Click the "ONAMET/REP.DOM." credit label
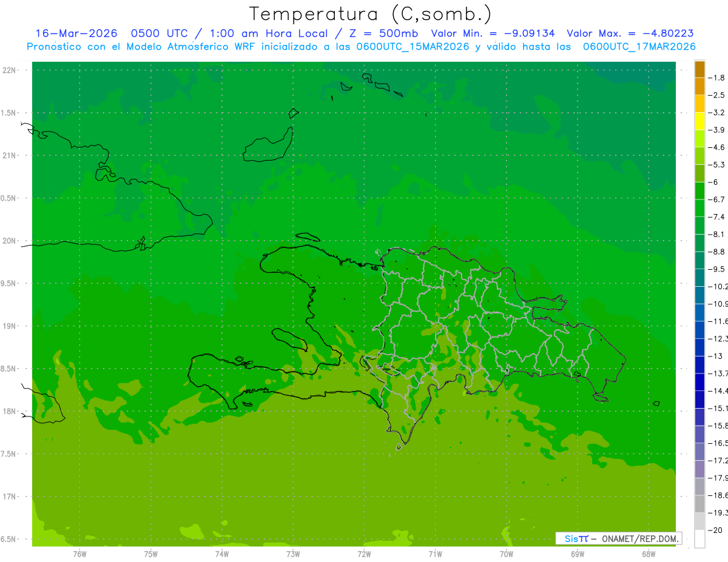The height and width of the screenshot is (562, 728). pos(640,538)
